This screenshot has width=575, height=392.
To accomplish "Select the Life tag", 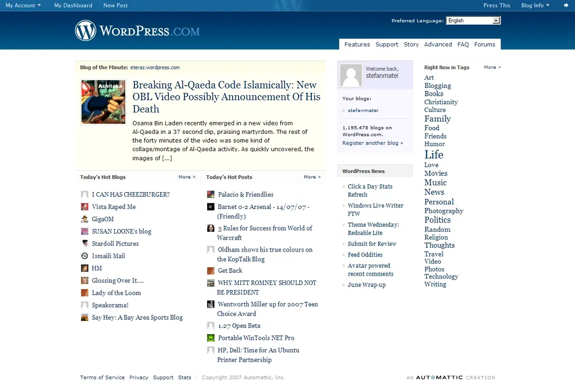I will 434,155.
